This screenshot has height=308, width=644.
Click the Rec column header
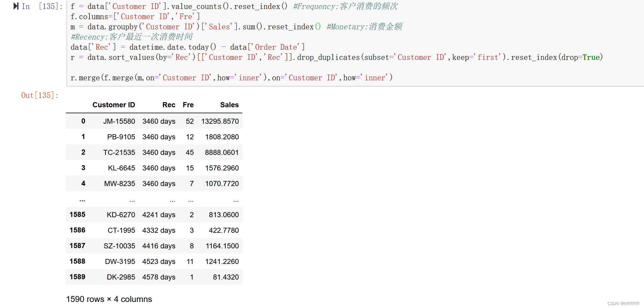(169, 105)
